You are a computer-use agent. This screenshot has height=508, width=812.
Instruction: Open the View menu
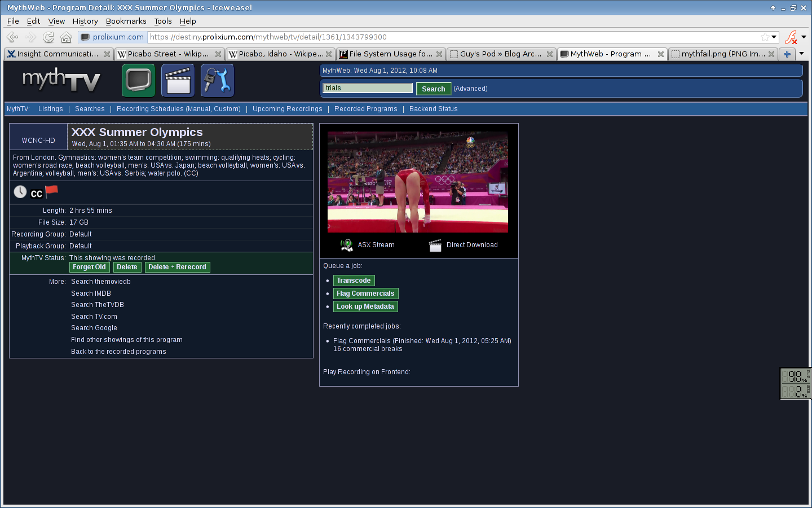click(56, 21)
